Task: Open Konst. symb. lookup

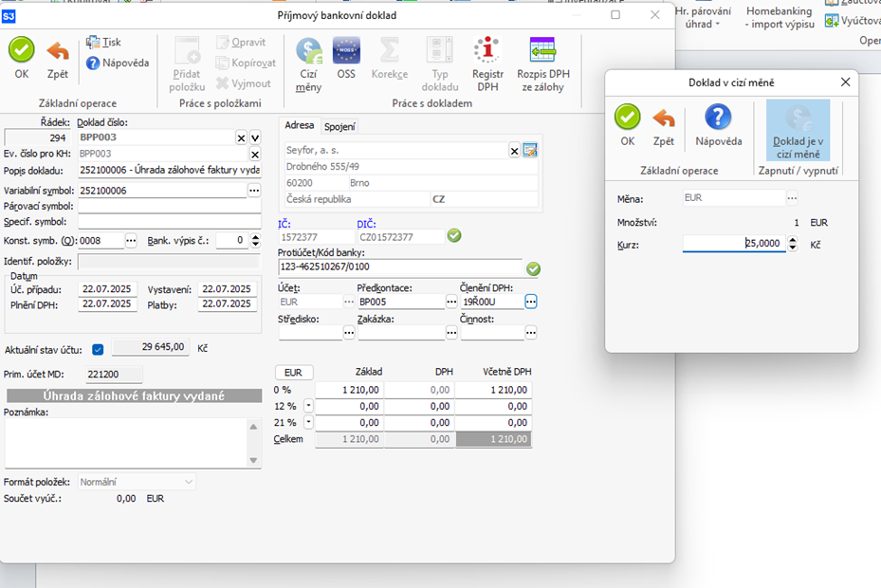Action: pyautogui.click(x=131, y=241)
